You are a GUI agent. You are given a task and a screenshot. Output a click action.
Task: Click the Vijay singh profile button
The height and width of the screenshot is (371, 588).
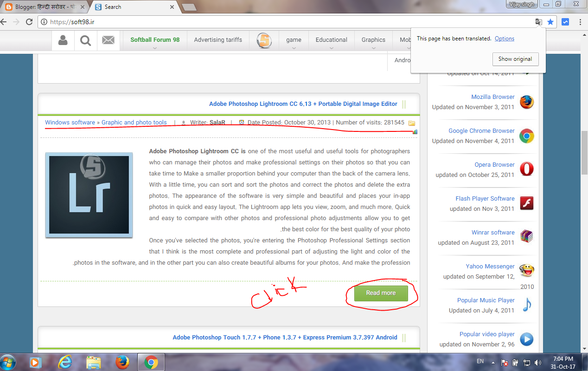coord(521,4)
